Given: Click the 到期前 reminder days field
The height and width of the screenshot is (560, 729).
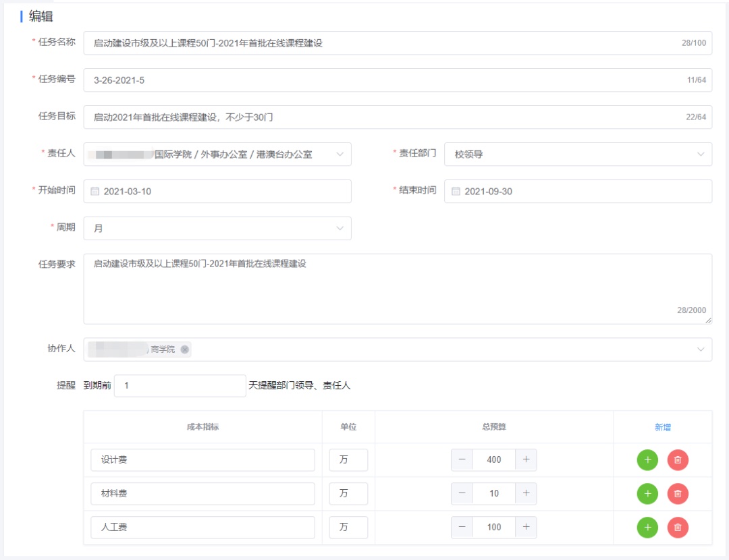Looking at the screenshot, I should coord(180,386).
